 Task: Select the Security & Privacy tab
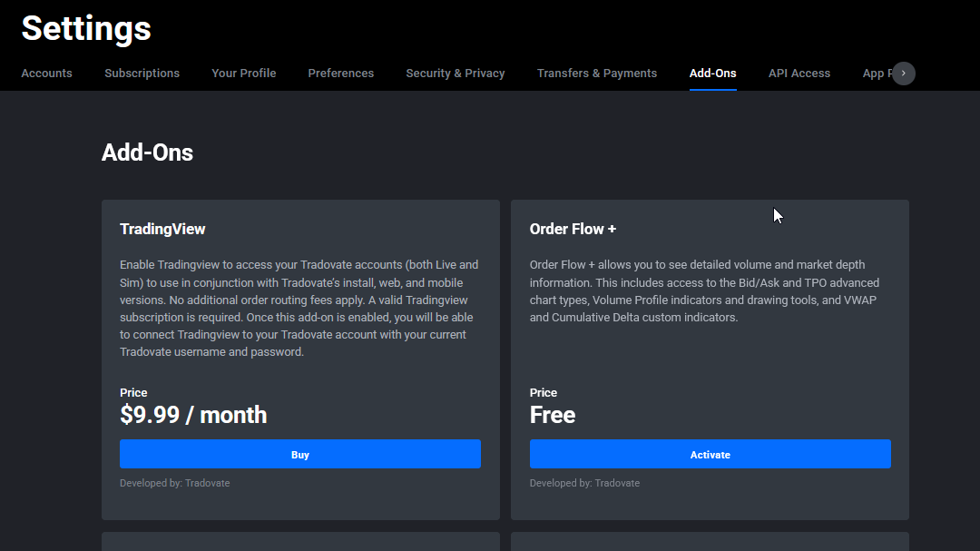click(455, 74)
